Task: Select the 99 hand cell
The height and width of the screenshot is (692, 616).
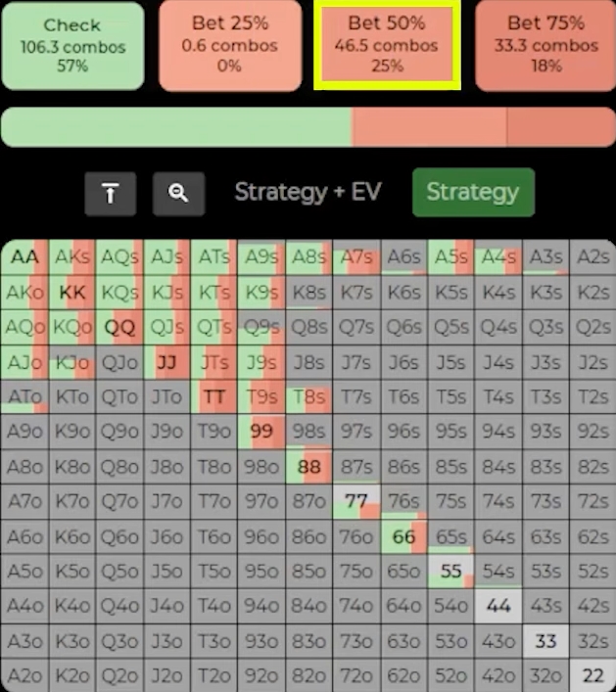Action: 261,432
